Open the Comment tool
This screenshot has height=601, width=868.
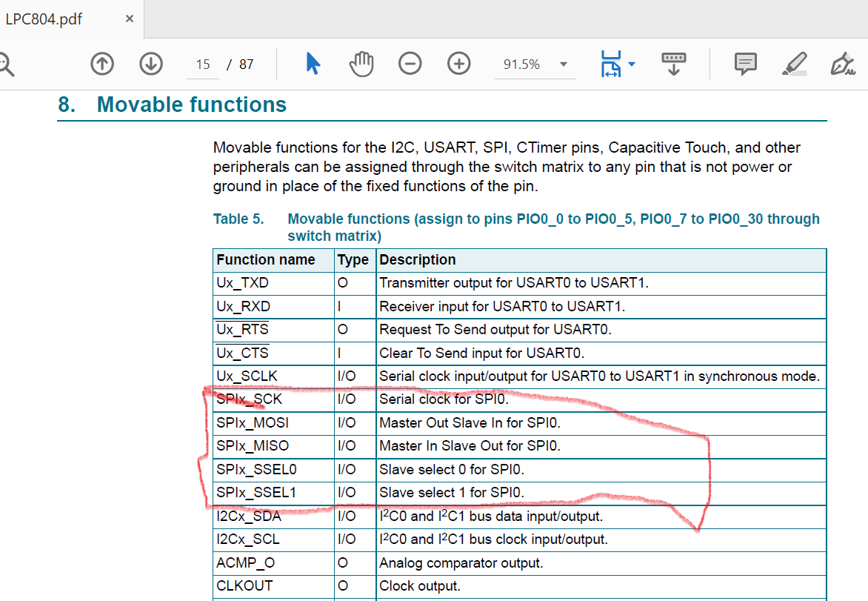(x=745, y=64)
